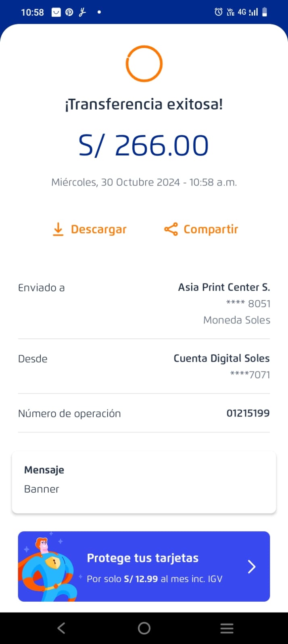
Task: Tap recipient Asia Print Center S.
Action: pos(224,287)
